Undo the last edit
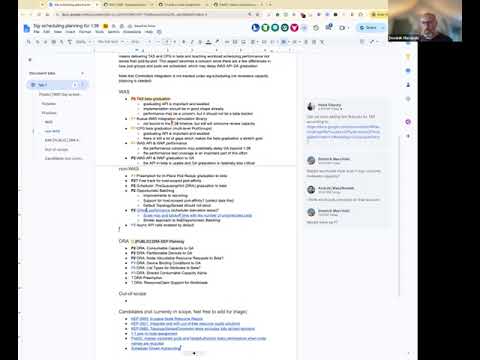The height and width of the screenshot is (360, 480). [37, 42]
